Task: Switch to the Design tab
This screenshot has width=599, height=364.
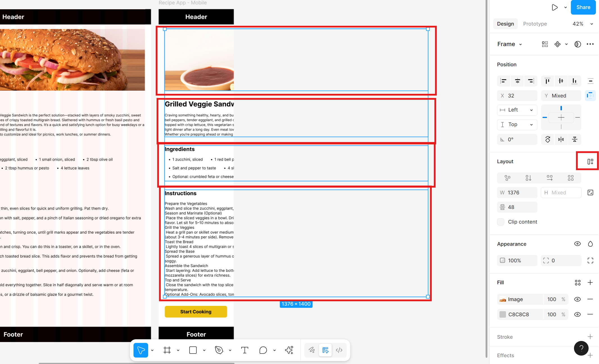Action: click(x=505, y=24)
